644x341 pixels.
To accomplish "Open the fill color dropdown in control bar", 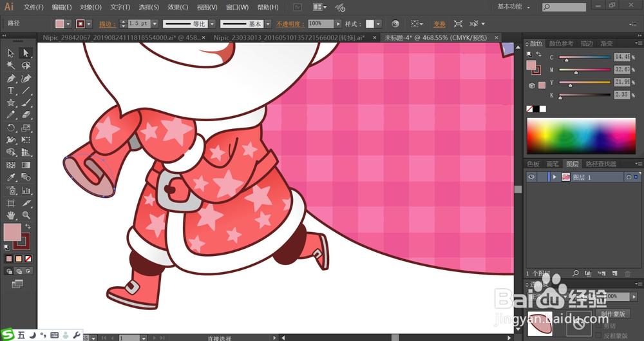I will tap(68, 24).
